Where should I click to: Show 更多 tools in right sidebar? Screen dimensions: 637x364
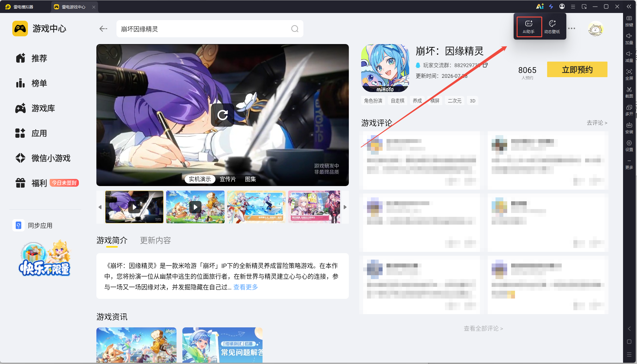click(629, 164)
